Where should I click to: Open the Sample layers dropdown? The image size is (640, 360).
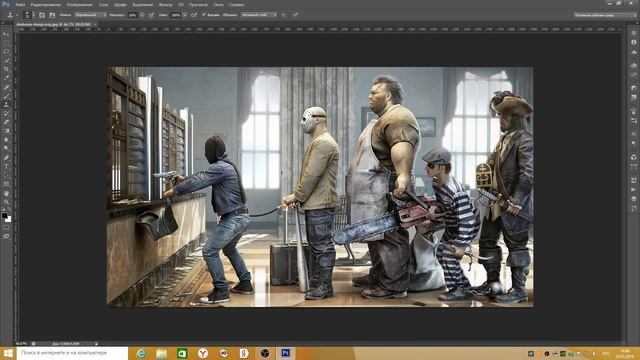[259, 15]
